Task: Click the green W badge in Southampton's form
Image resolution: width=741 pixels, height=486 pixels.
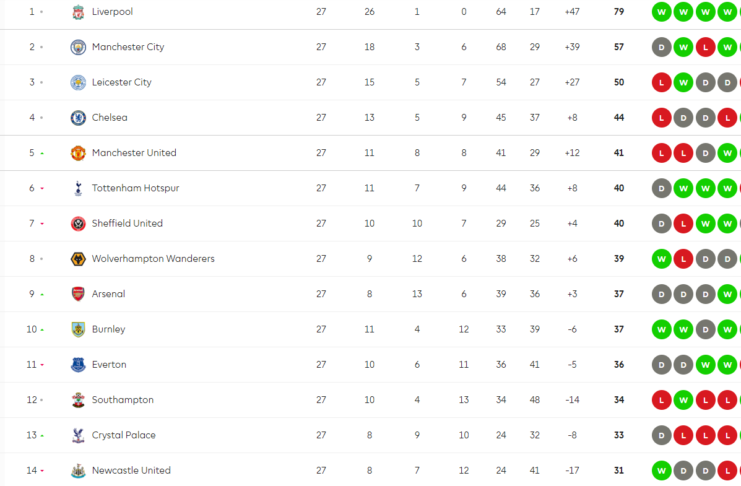Action: tap(683, 400)
